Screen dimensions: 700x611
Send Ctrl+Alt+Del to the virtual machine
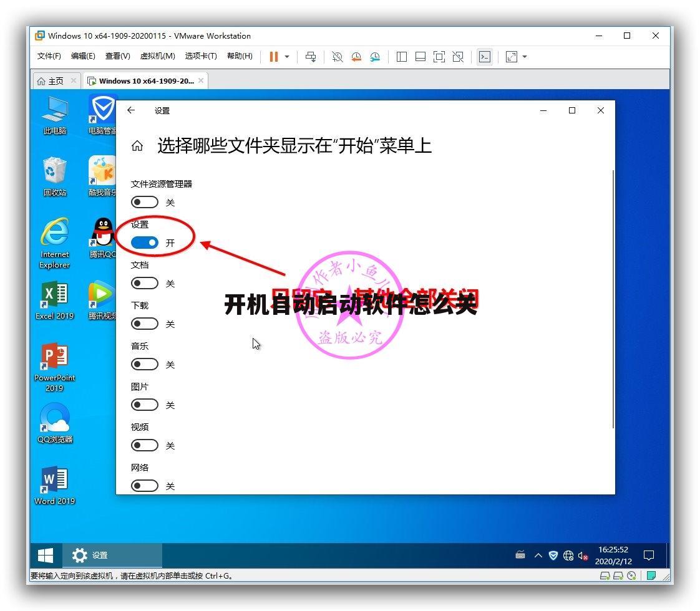[x=311, y=57]
